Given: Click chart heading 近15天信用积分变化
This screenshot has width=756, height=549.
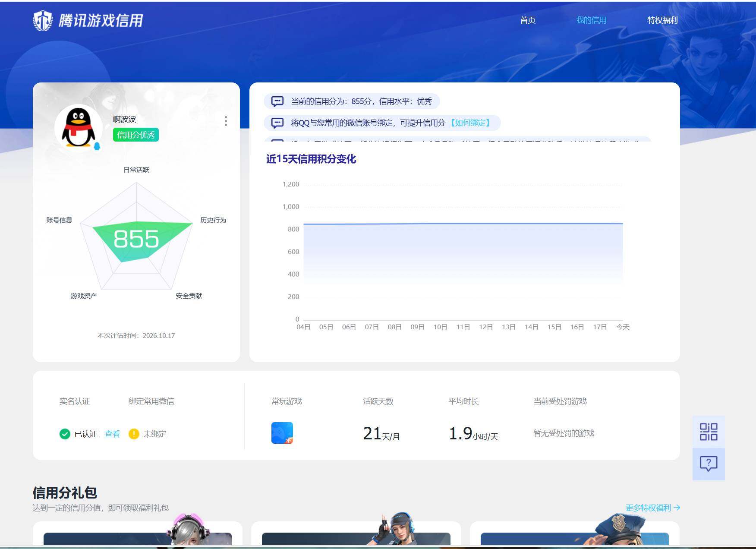Looking at the screenshot, I should (x=311, y=159).
